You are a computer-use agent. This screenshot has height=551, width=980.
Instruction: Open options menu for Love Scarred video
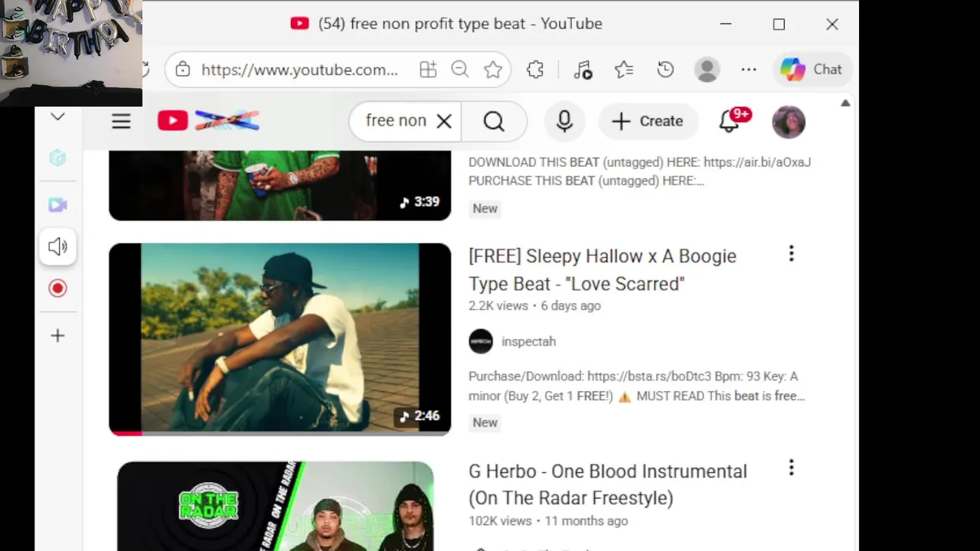point(791,253)
